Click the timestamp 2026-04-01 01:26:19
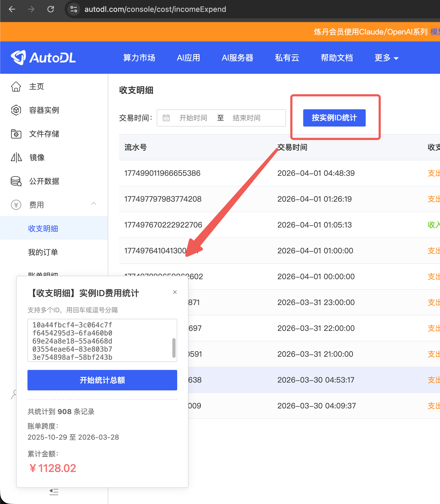Screen dimensions: 440x504 pyautogui.click(x=315, y=199)
